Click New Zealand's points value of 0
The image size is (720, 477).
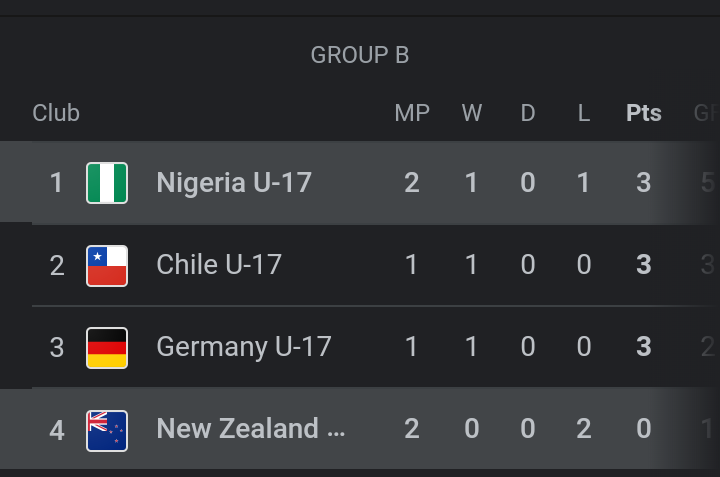[644, 429]
